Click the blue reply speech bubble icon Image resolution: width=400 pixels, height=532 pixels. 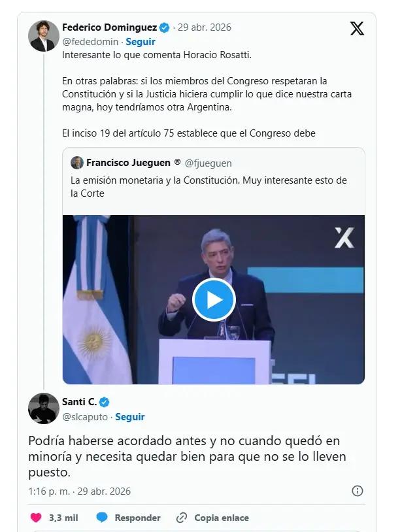tap(102, 518)
